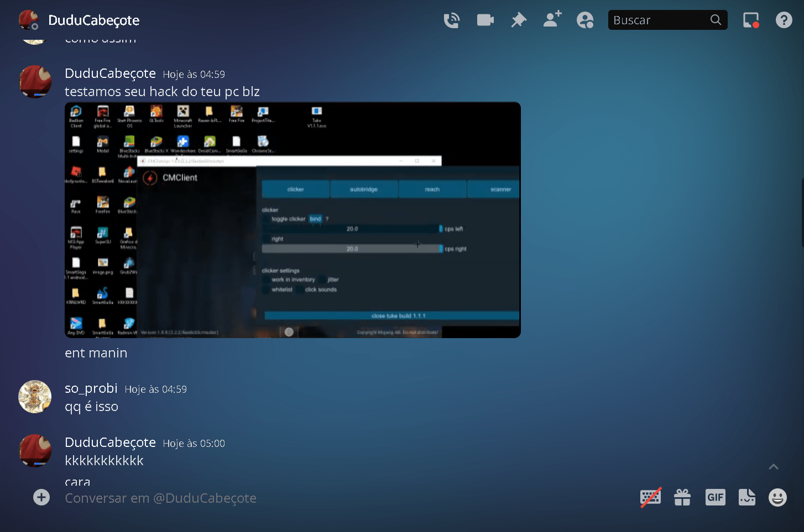
Task: Click DuduCabeçote username on the 04:59 message
Action: 110,73
